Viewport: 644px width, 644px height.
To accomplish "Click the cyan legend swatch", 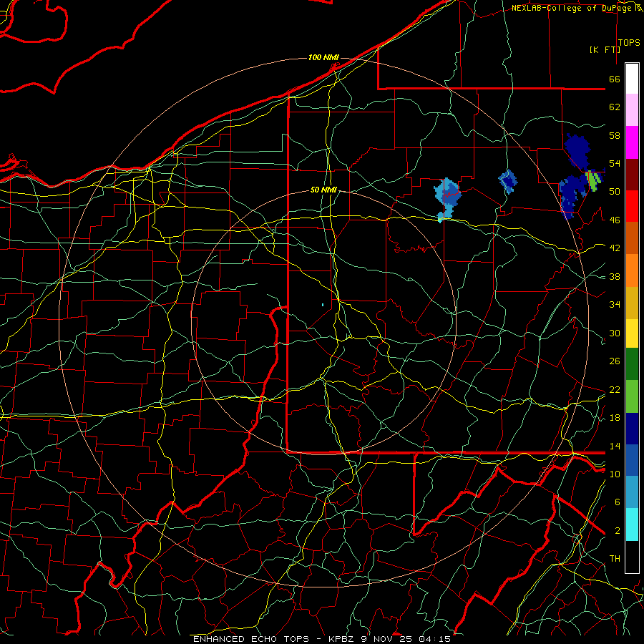I will pyautogui.click(x=632, y=525).
